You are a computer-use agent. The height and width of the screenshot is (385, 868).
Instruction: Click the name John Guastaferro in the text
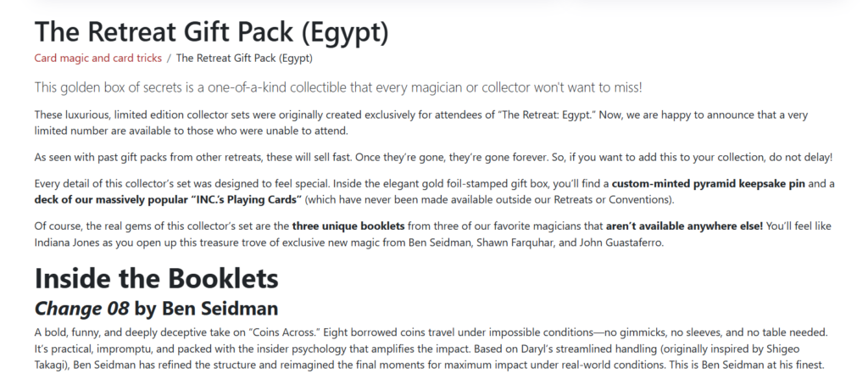(621, 243)
